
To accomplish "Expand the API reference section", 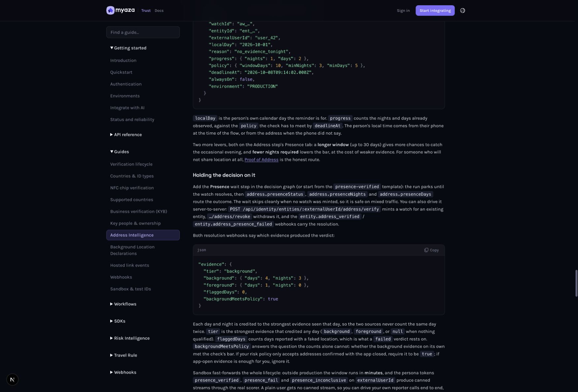I will coord(126,135).
